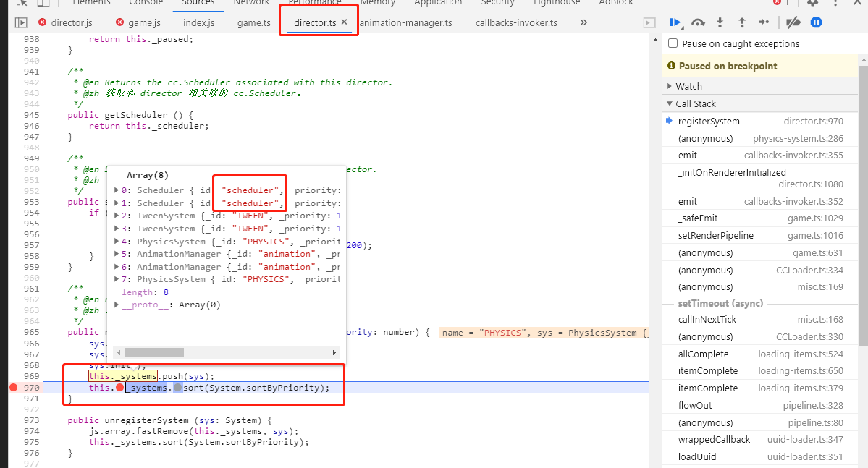
Task: Select the emit frame at callbacks-invoker.ts:352
Action: coord(761,201)
